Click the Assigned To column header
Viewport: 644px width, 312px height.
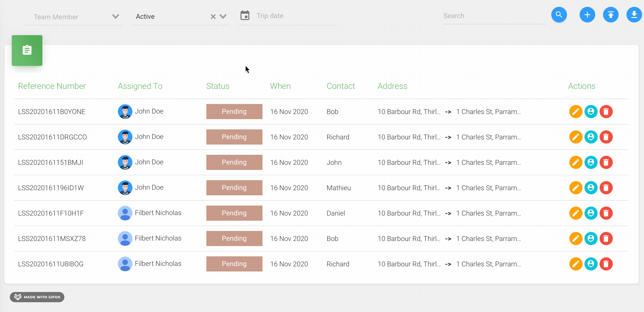[x=140, y=86]
